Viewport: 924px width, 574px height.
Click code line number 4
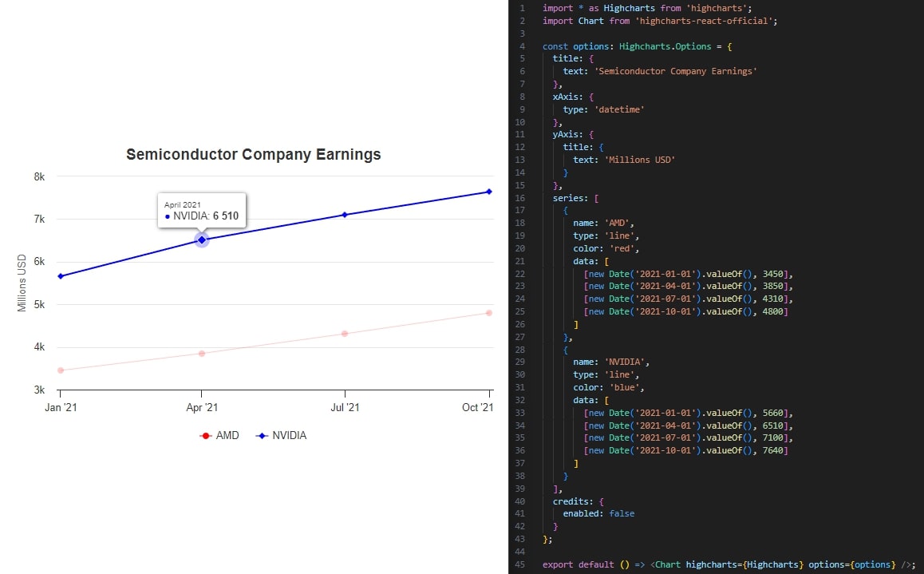coord(522,46)
